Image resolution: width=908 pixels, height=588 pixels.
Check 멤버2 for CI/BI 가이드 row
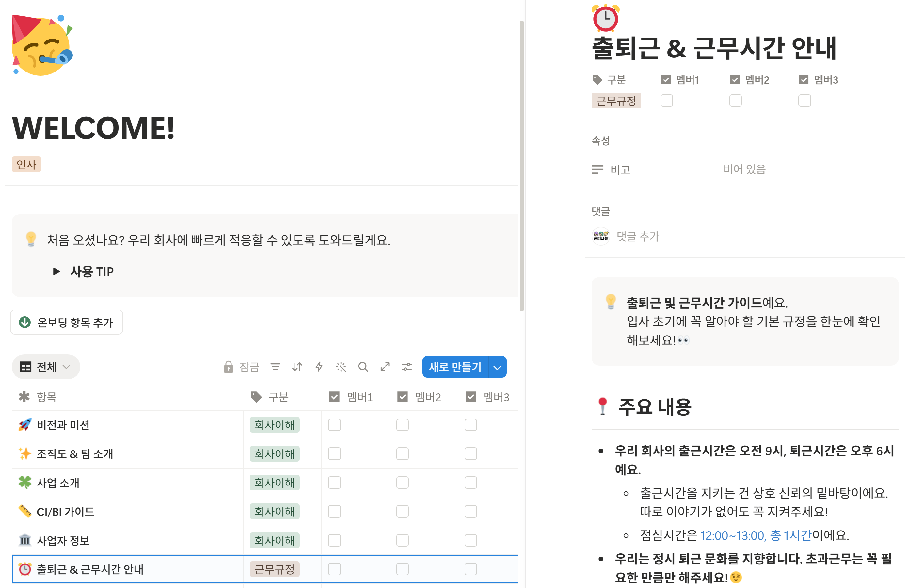[x=403, y=511]
